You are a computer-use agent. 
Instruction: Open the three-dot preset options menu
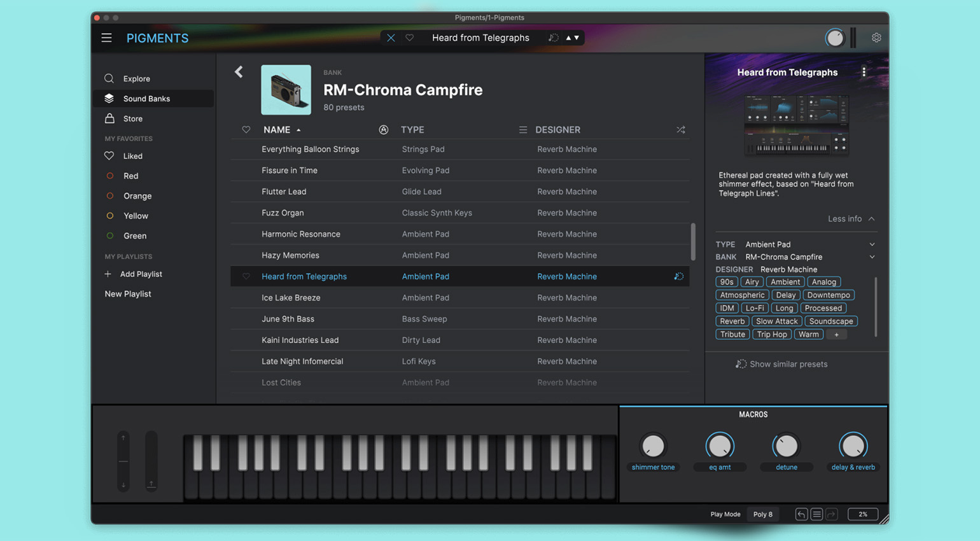(864, 72)
